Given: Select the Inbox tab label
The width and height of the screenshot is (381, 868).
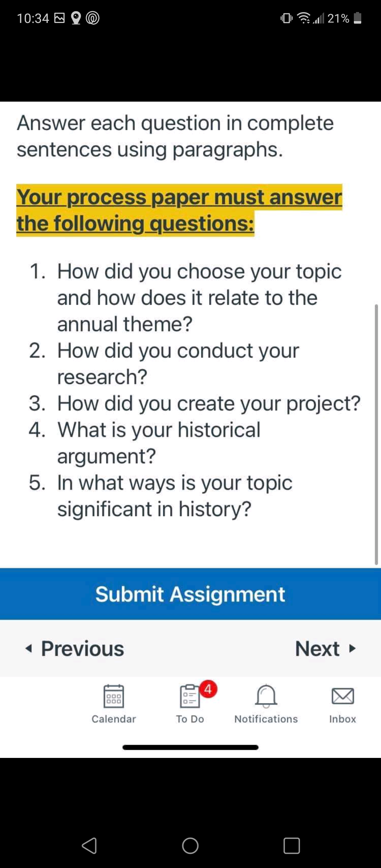Looking at the screenshot, I should tap(343, 719).
